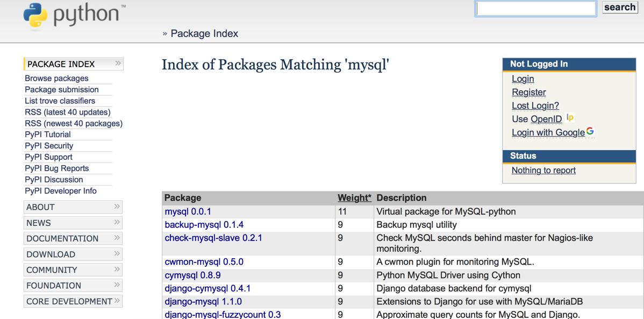
Task: Open List trove classifiers
Action: (60, 101)
